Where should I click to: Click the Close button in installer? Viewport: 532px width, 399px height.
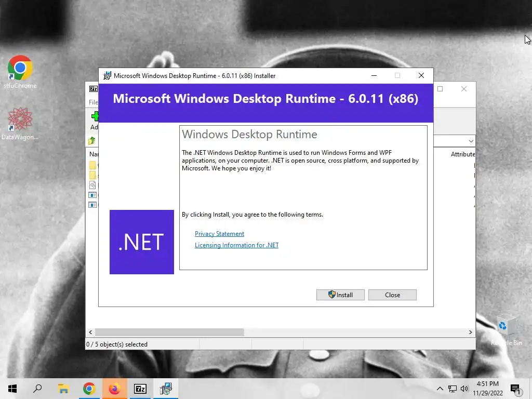pos(392,295)
